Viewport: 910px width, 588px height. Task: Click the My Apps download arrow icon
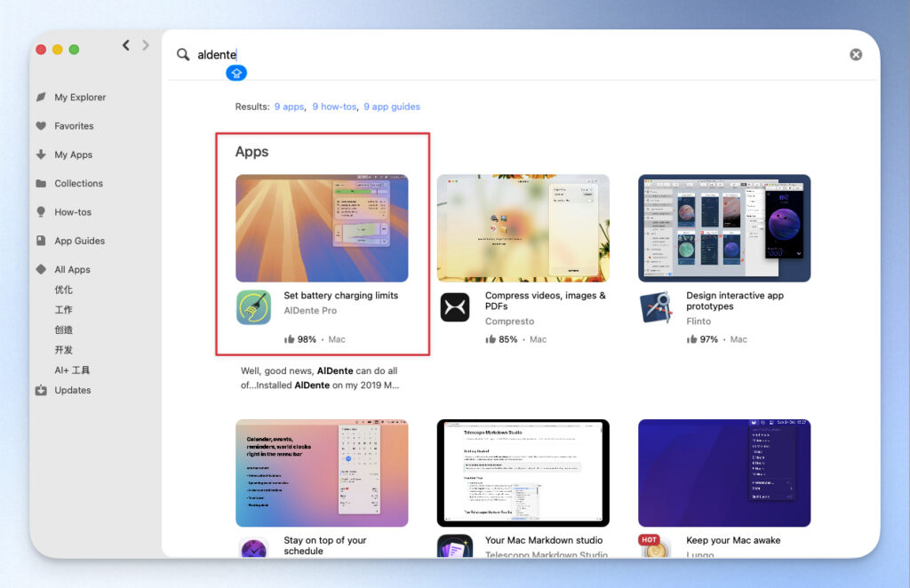click(41, 155)
